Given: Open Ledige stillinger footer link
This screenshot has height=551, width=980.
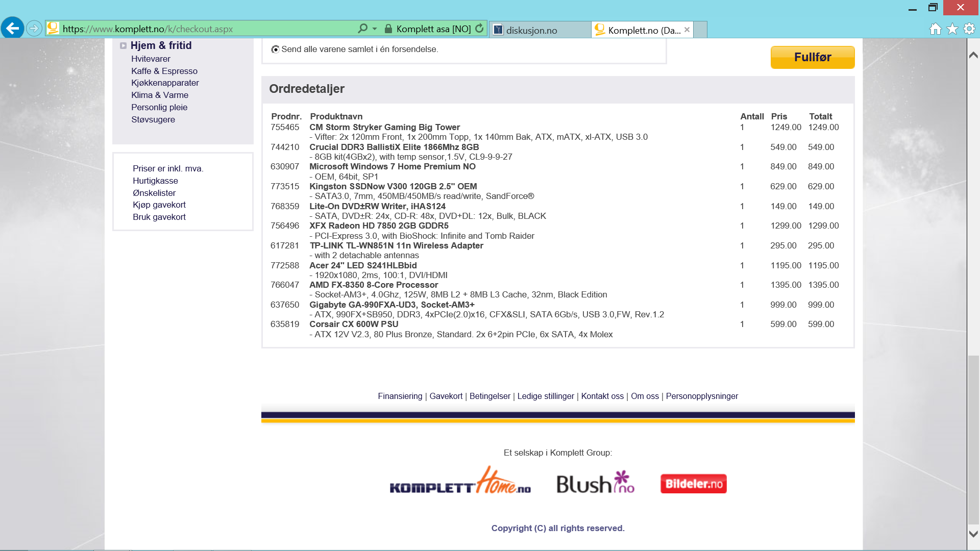Looking at the screenshot, I should [546, 396].
